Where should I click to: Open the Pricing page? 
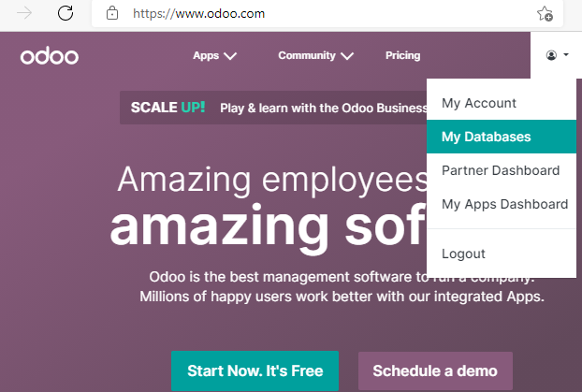click(402, 55)
